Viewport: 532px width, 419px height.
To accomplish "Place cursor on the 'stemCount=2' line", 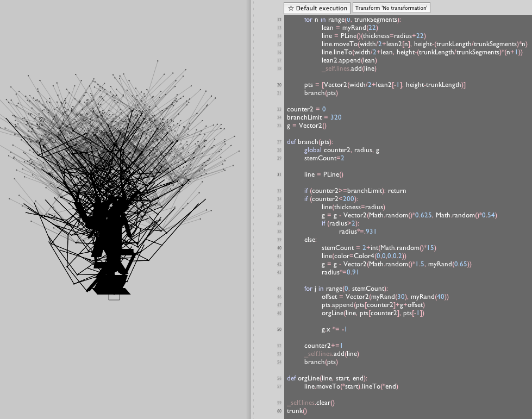I will (x=324, y=158).
